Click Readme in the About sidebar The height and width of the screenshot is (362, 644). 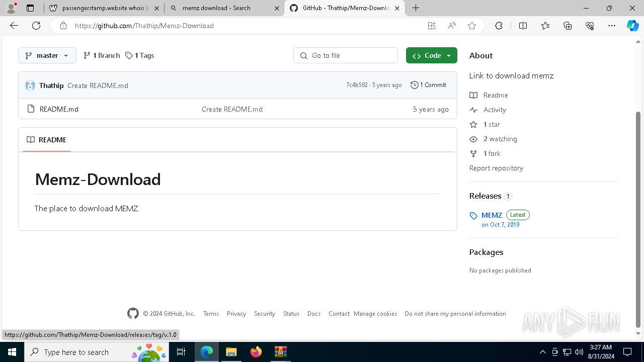point(489,95)
